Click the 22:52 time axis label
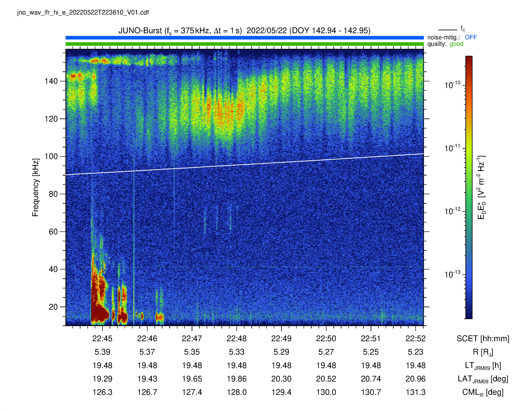 coord(416,338)
